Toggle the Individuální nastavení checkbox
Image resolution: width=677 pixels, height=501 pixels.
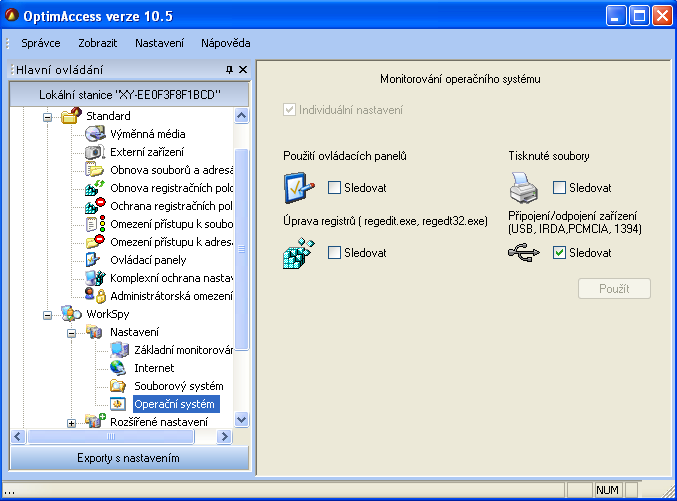289,110
